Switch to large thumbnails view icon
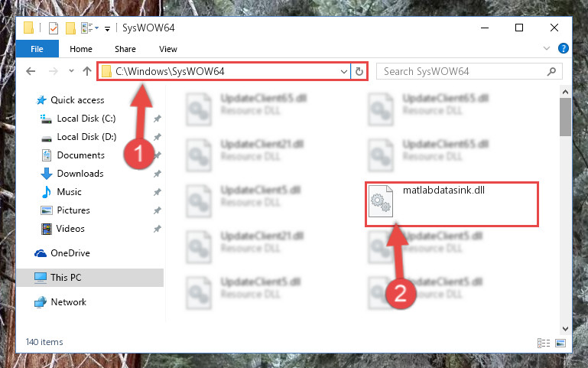The image size is (588, 368). click(560, 343)
